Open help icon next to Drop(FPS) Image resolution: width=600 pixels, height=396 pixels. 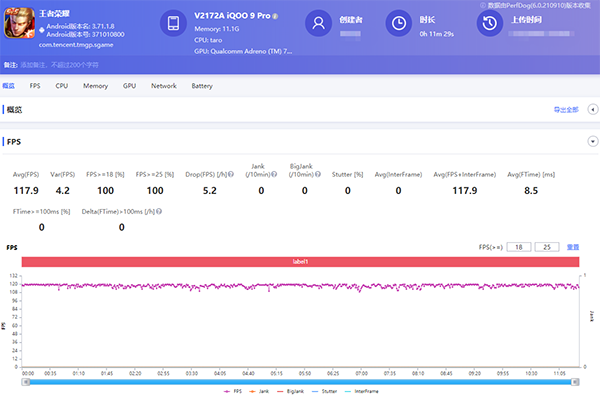coord(231,174)
